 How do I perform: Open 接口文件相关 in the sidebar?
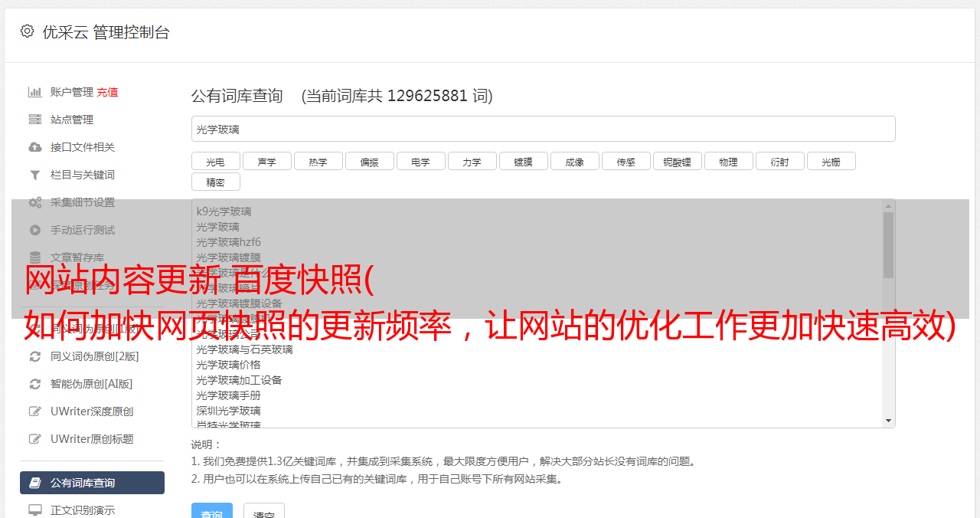tap(83, 147)
